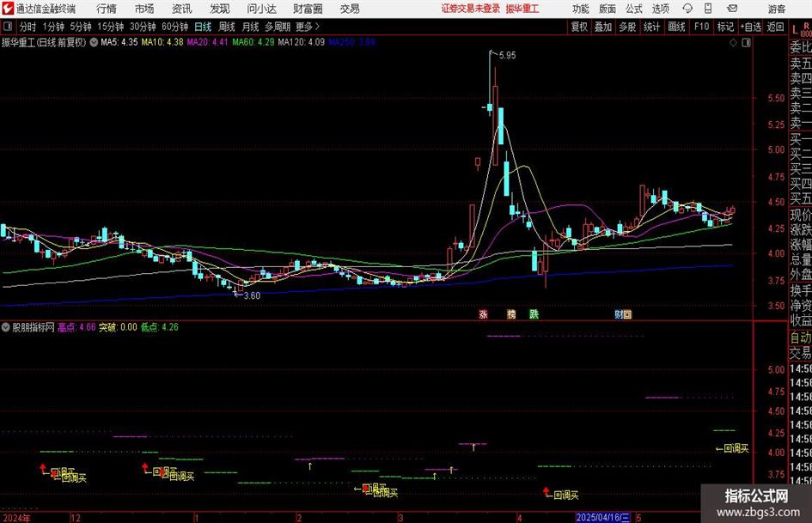Click the 自动 label in right sidebar

[x=800, y=338]
